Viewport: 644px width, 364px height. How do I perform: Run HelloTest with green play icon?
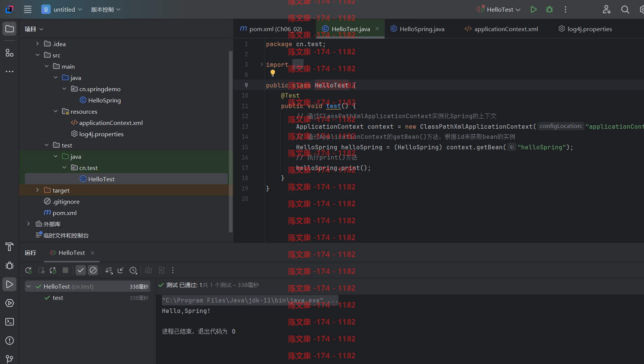point(534,9)
